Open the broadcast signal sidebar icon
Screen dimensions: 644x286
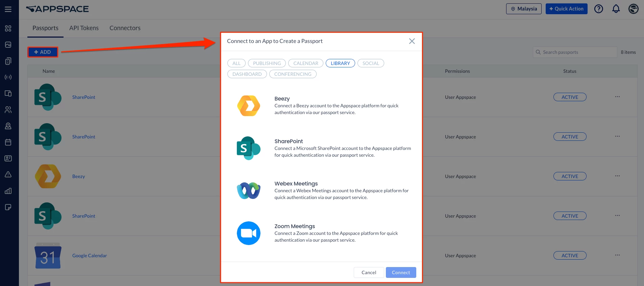click(x=8, y=77)
